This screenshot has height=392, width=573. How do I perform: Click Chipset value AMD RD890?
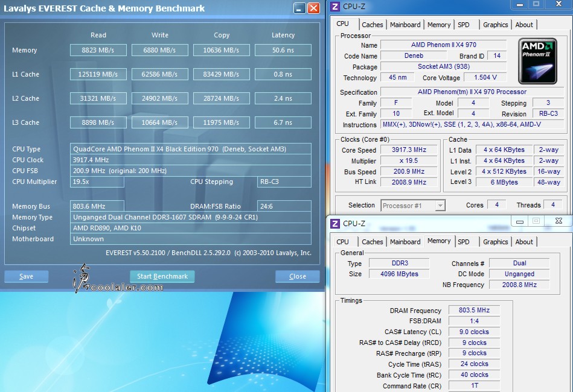tap(191, 228)
